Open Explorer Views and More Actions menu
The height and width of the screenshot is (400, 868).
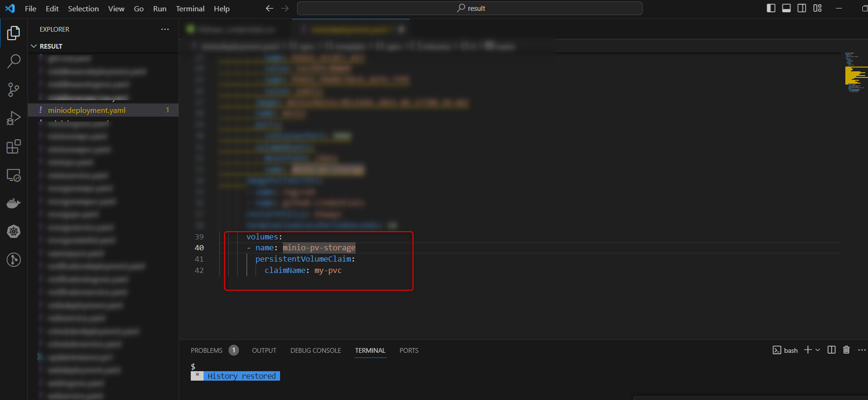(165, 29)
